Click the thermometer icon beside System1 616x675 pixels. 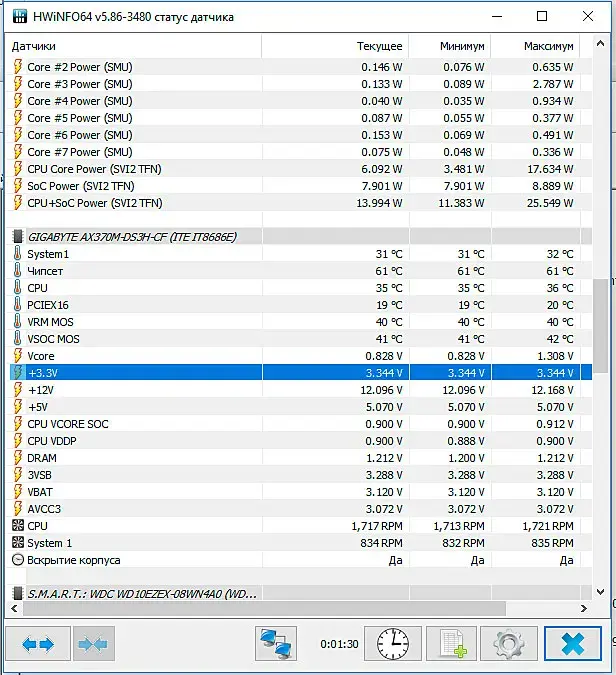18,254
